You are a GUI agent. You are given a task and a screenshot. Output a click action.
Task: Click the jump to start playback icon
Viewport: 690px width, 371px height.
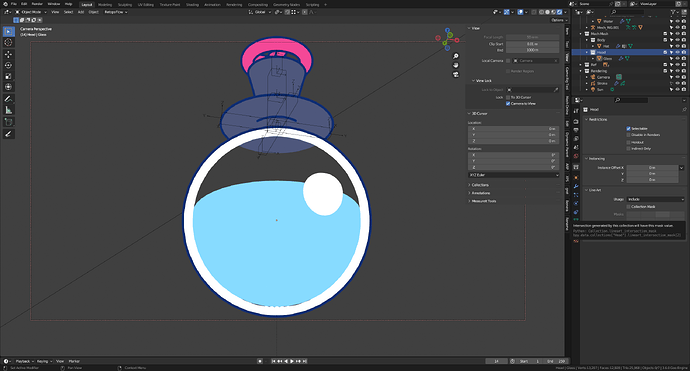[273, 361]
